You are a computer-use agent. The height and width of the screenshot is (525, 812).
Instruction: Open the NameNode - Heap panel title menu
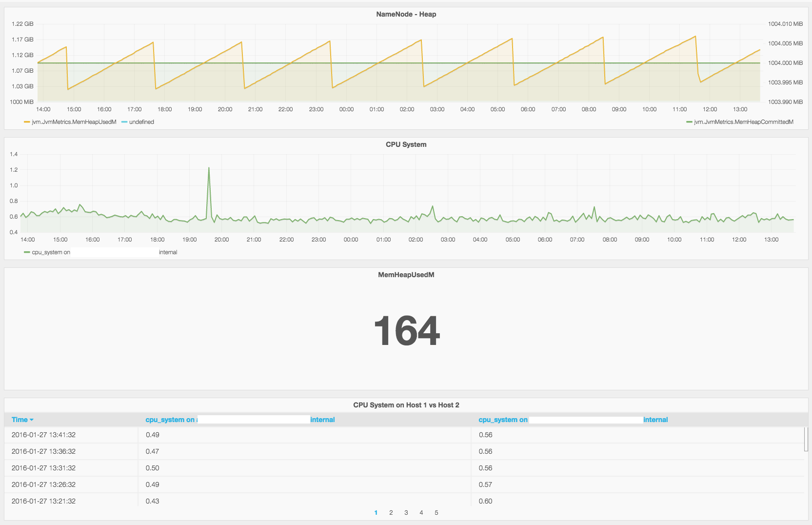pyautogui.click(x=406, y=14)
